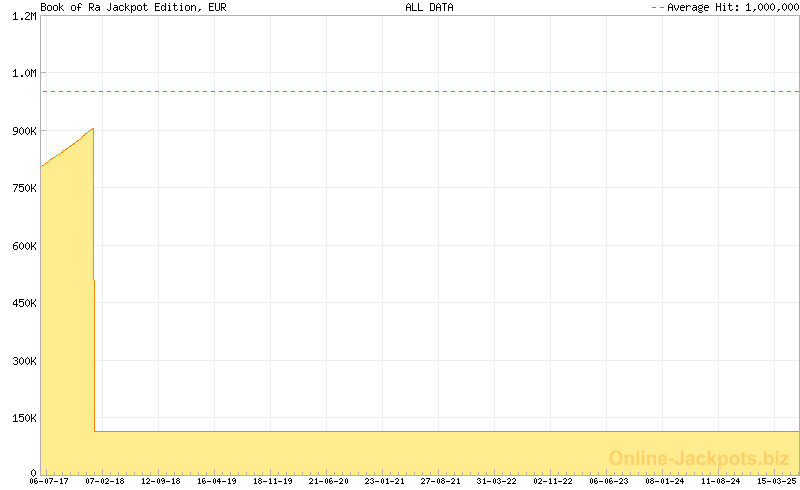Select the 23-01-21 date on x-axis

385,481
